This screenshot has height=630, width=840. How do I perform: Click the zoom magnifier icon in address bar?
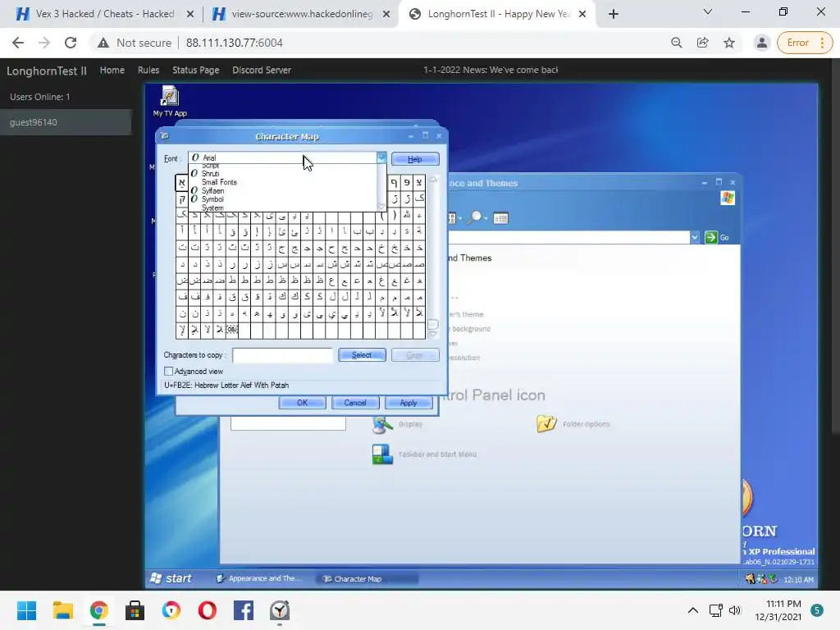pyautogui.click(x=677, y=43)
